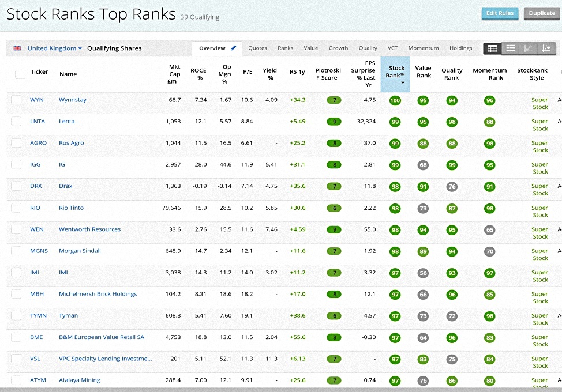Image resolution: width=562 pixels, height=392 pixels.
Task: Switch to the table grid view icon
Action: [492, 48]
